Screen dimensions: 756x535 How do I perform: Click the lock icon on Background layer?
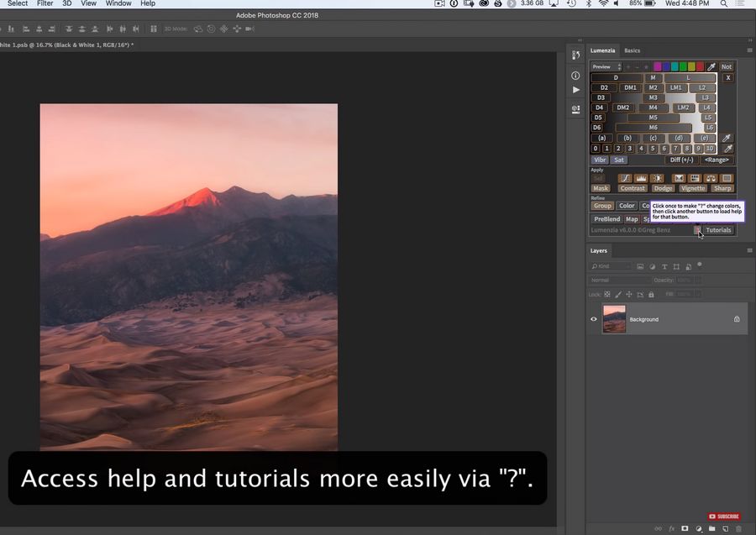coord(737,319)
